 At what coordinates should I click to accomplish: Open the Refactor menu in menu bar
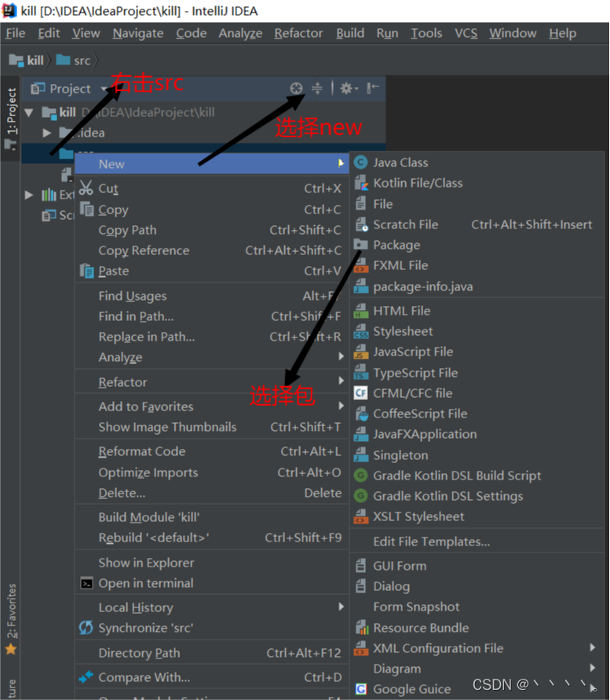click(298, 33)
